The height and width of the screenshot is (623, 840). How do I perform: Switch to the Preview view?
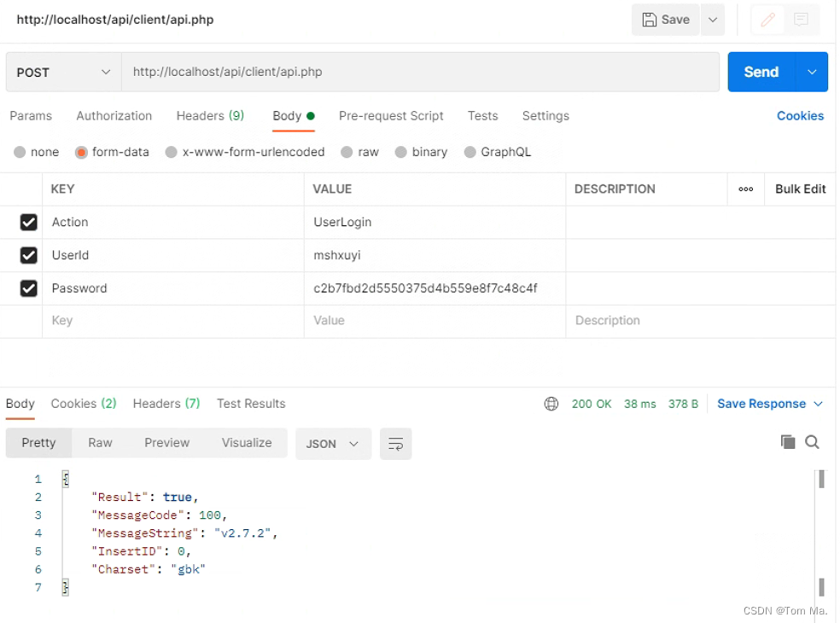click(x=166, y=443)
